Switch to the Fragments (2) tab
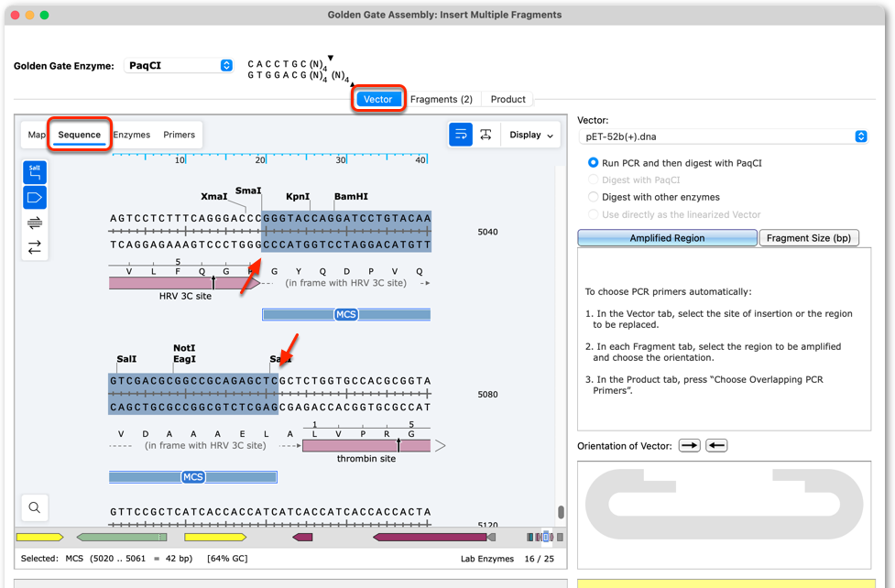The height and width of the screenshot is (588, 895). pyautogui.click(x=442, y=99)
